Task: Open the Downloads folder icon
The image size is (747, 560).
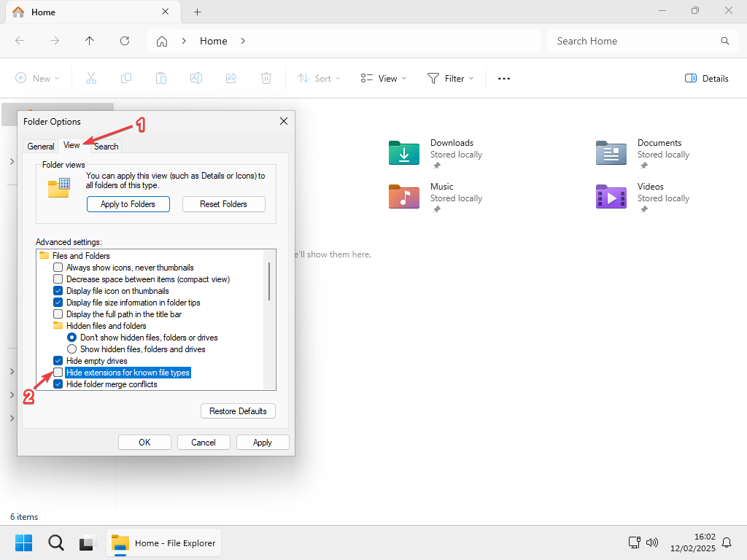Action: (403, 153)
